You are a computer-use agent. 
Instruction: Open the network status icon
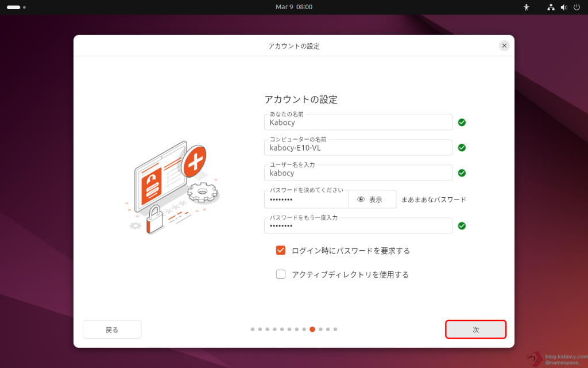pyautogui.click(x=551, y=7)
